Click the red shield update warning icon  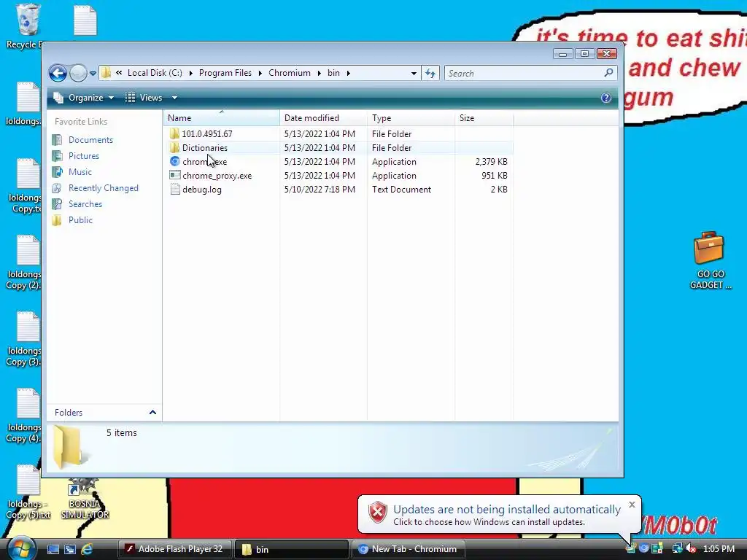click(377, 513)
